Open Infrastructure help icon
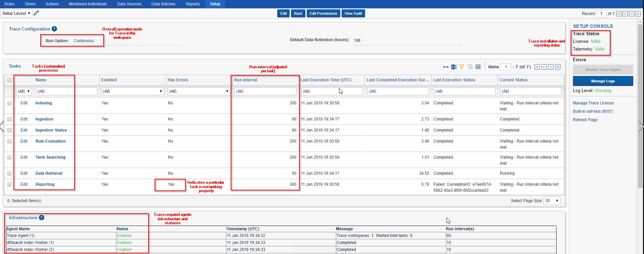The height and width of the screenshot is (254, 644). pos(42,218)
